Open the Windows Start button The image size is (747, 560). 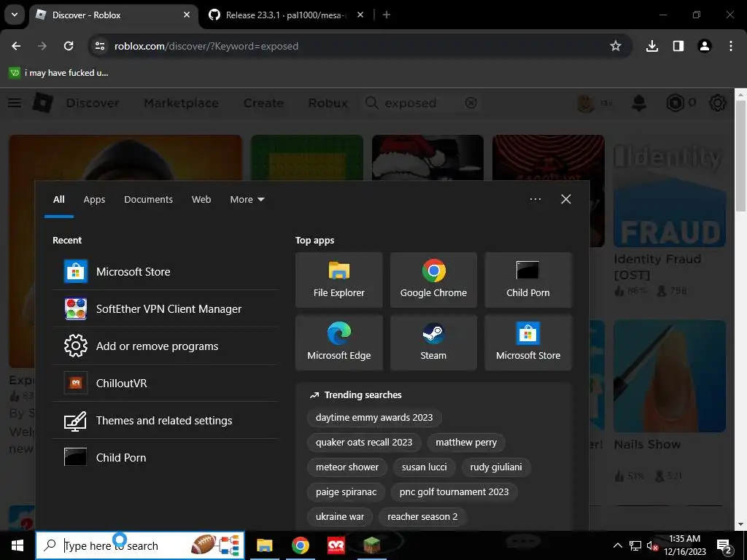pyautogui.click(x=18, y=545)
